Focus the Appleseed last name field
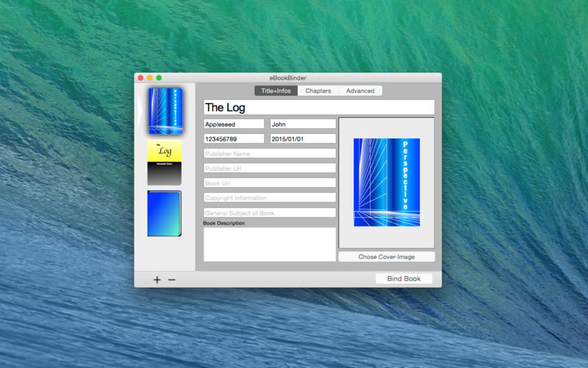Viewport: 588px width, 368px height. [234, 124]
